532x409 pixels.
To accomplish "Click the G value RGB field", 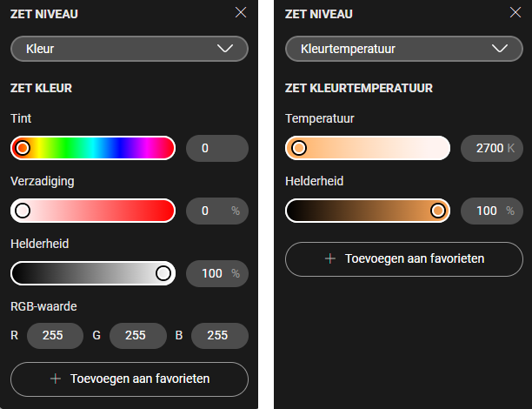I will [x=137, y=335].
